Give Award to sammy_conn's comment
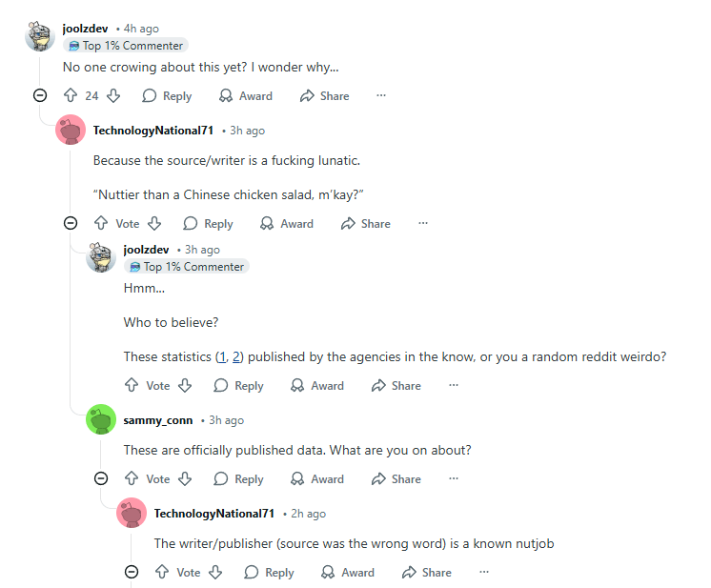The height and width of the screenshot is (588, 711). [x=316, y=478]
